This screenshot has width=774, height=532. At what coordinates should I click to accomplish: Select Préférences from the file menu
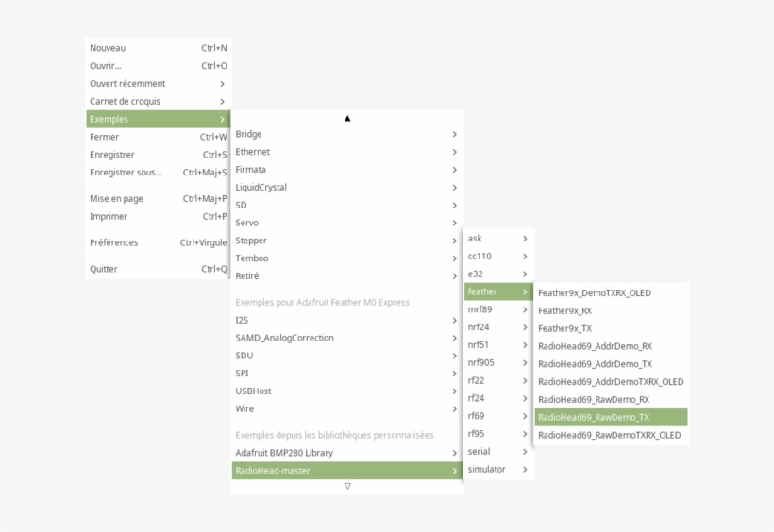(x=114, y=242)
